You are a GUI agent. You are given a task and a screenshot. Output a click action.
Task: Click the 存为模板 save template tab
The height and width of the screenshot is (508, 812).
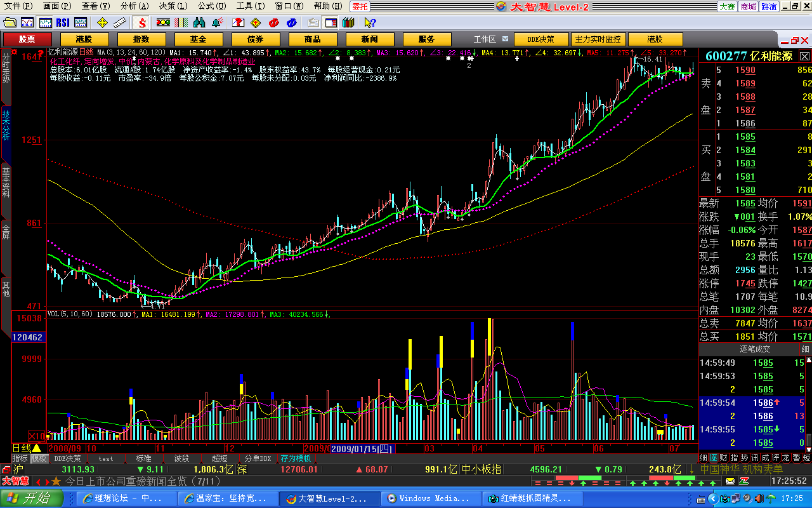pyautogui.click(x=296, y=458)
